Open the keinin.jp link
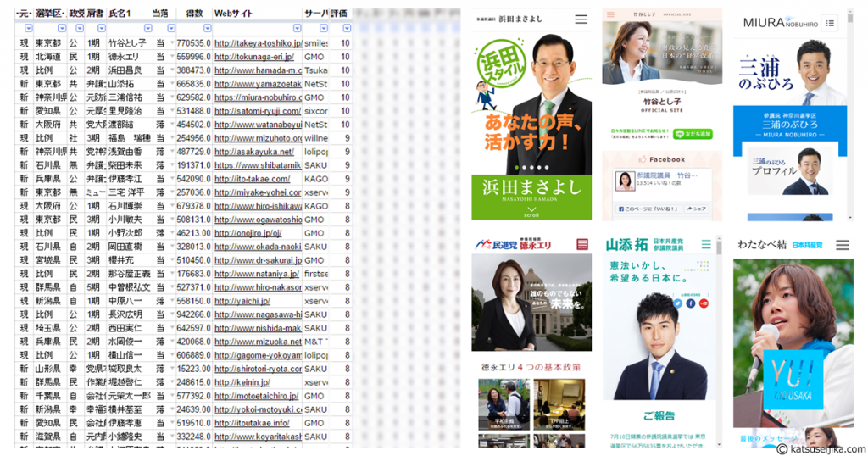Image resolution: width=868 pixels, height=456 pixels. click(242, 382)
